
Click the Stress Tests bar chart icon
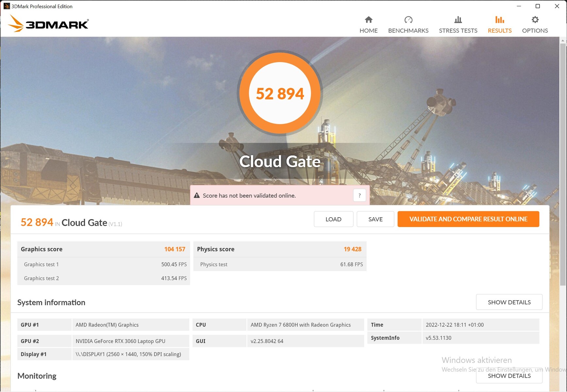tap(458, 20)
